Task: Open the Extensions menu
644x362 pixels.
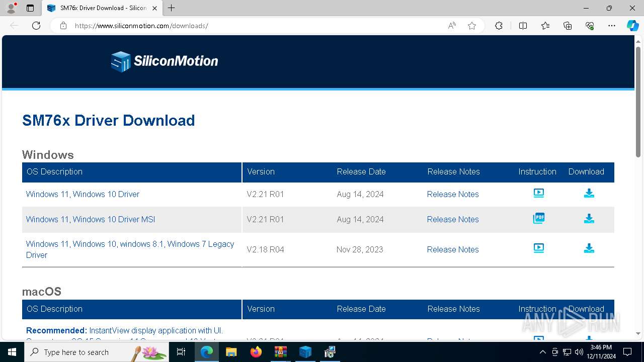Action: [499, 26]
